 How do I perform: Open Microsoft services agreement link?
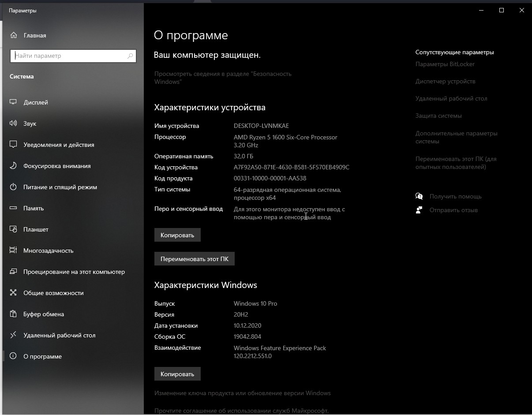tap(241, 411)
